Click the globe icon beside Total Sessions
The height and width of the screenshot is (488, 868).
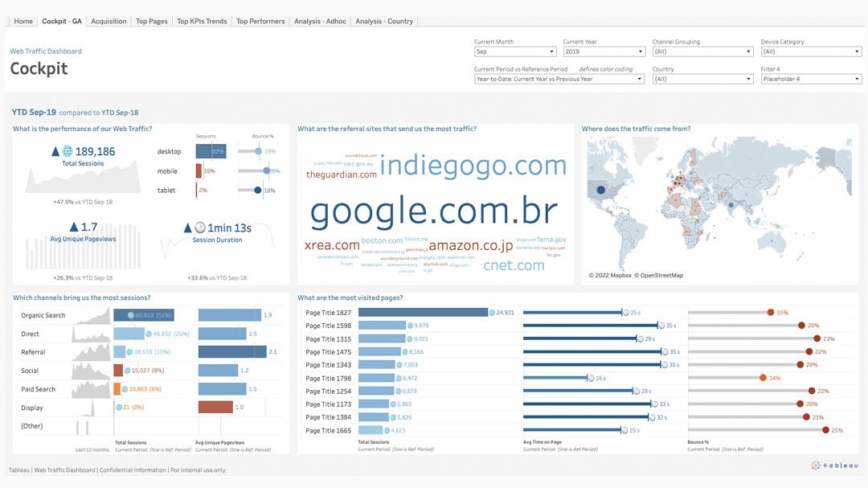point(68,151)
